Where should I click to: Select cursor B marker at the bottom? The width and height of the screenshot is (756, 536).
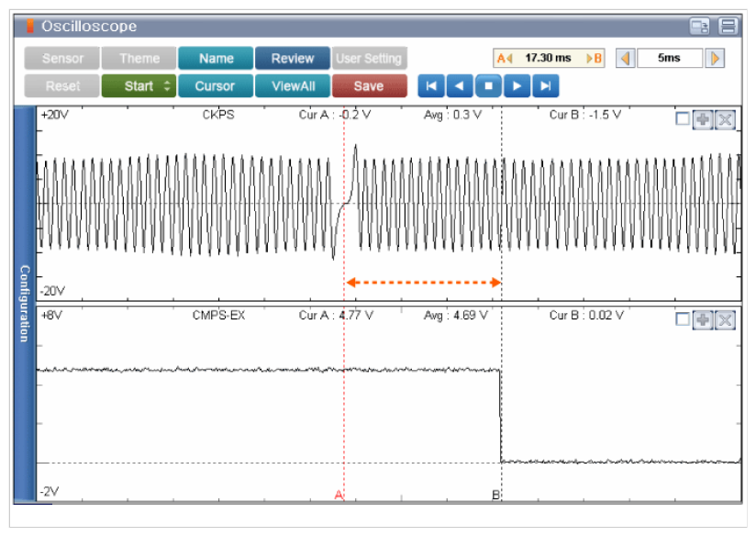[x=495, y=495]
